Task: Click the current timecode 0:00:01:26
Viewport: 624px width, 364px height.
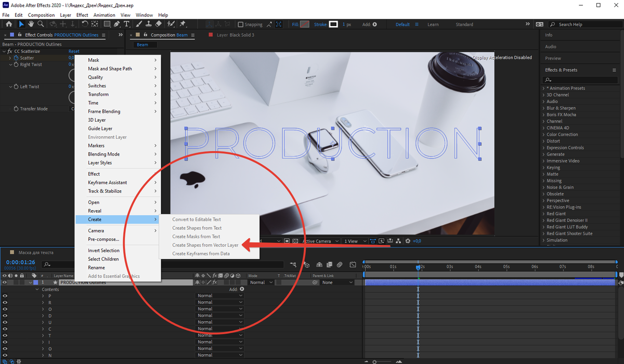Action: click(x=20, y=262)
